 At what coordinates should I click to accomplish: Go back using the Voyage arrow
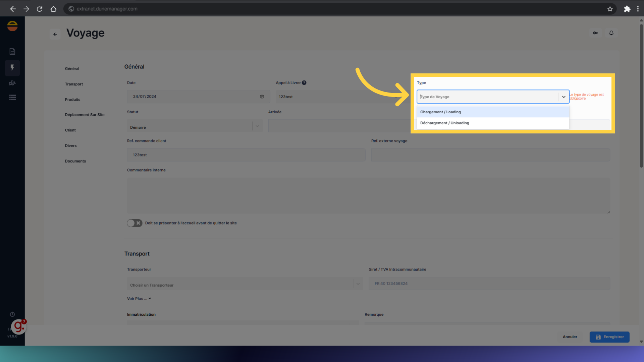(x=55, y=34)
